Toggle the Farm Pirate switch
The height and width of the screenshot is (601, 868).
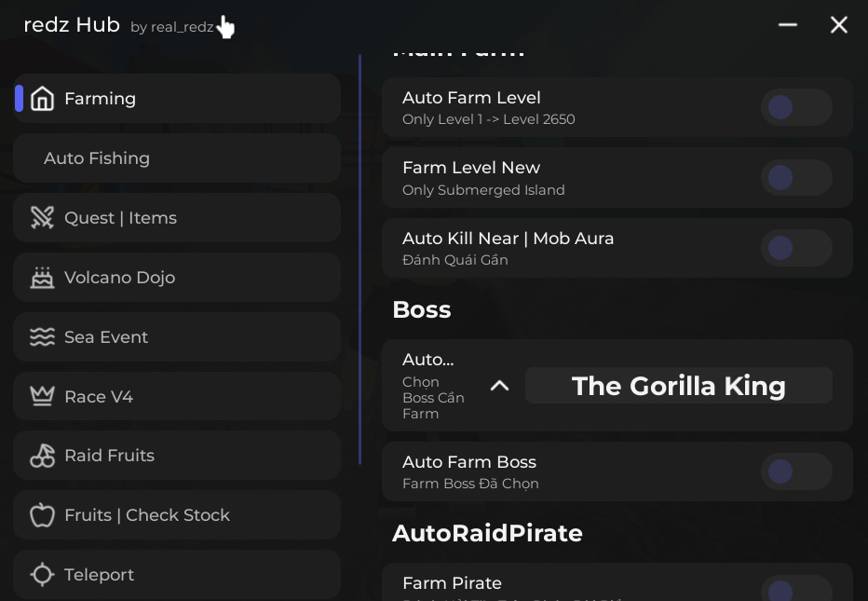796,588
